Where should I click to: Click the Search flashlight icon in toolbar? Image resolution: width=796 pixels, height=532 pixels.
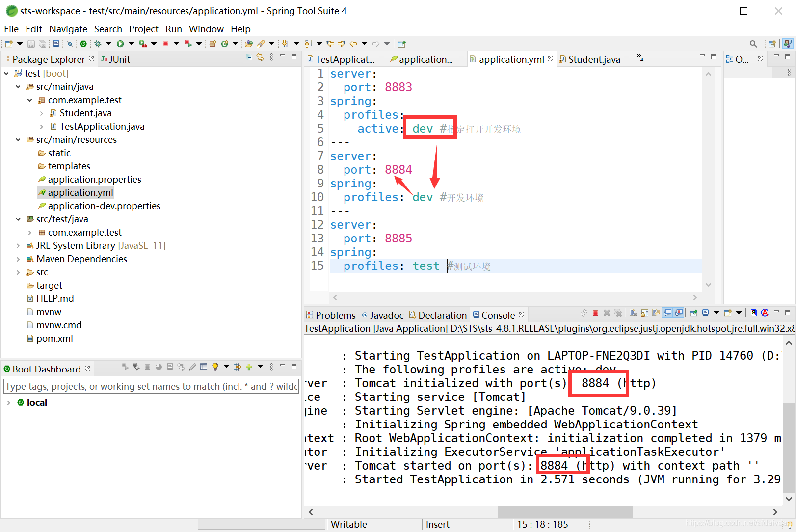click(x=261, y=44)
